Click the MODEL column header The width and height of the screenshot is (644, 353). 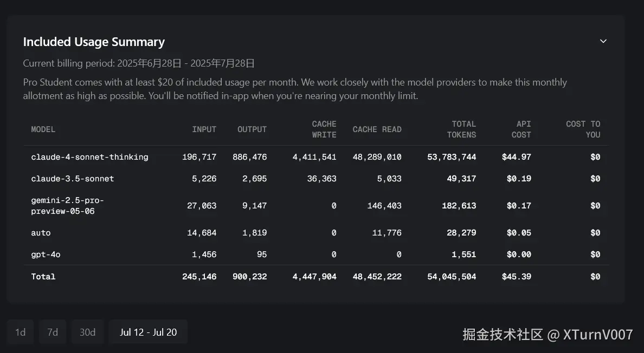[43, 129]
